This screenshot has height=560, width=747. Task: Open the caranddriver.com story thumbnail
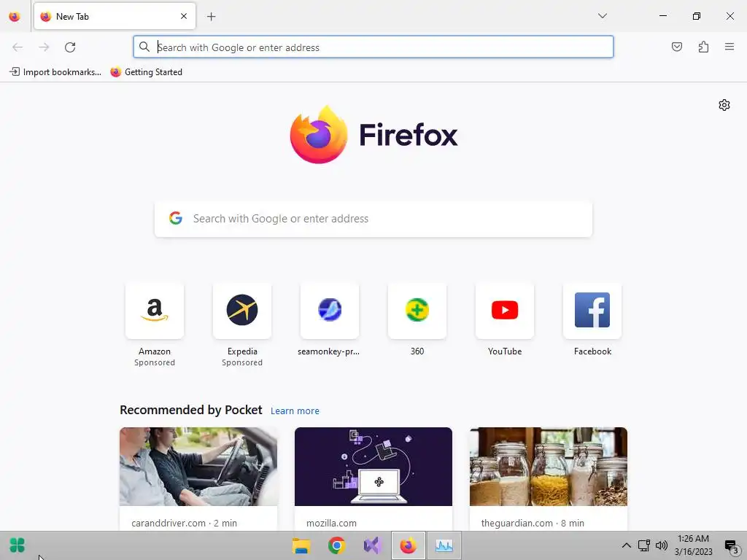click(198, 467)
